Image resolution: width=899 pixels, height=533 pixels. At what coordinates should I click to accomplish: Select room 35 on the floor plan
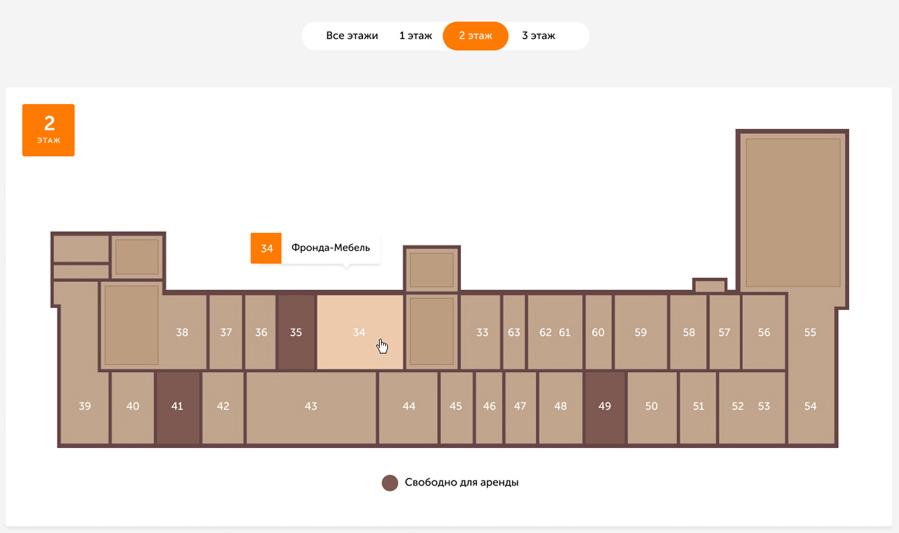tap(296, 332)
